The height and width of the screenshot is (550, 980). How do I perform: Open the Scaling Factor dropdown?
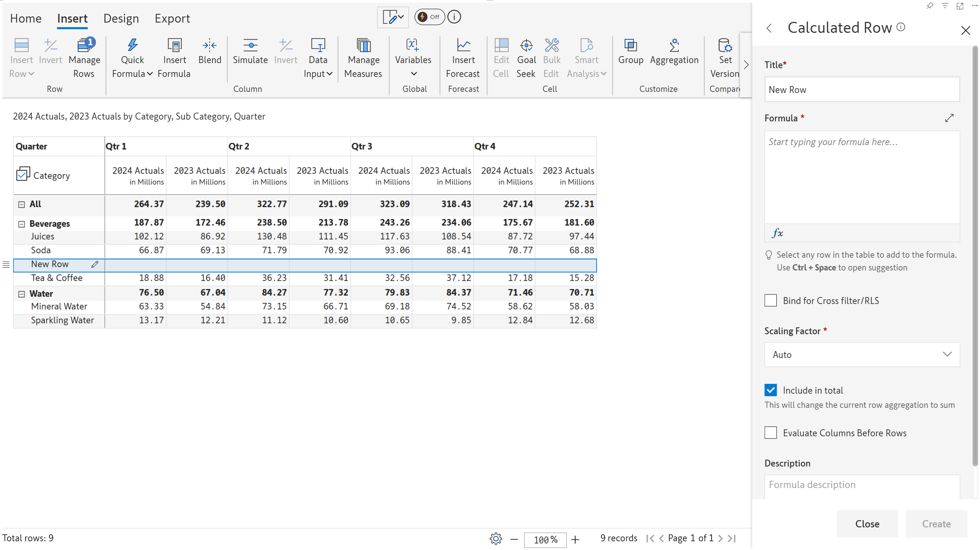point(862,354)
